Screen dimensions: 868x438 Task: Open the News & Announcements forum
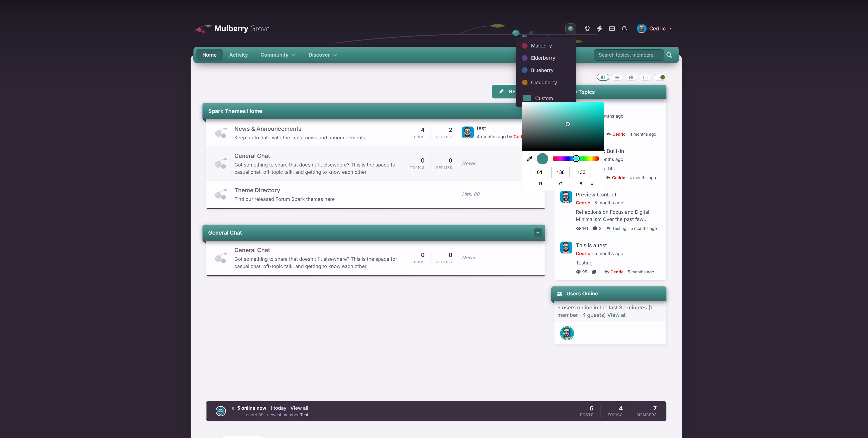pos(268,129)
